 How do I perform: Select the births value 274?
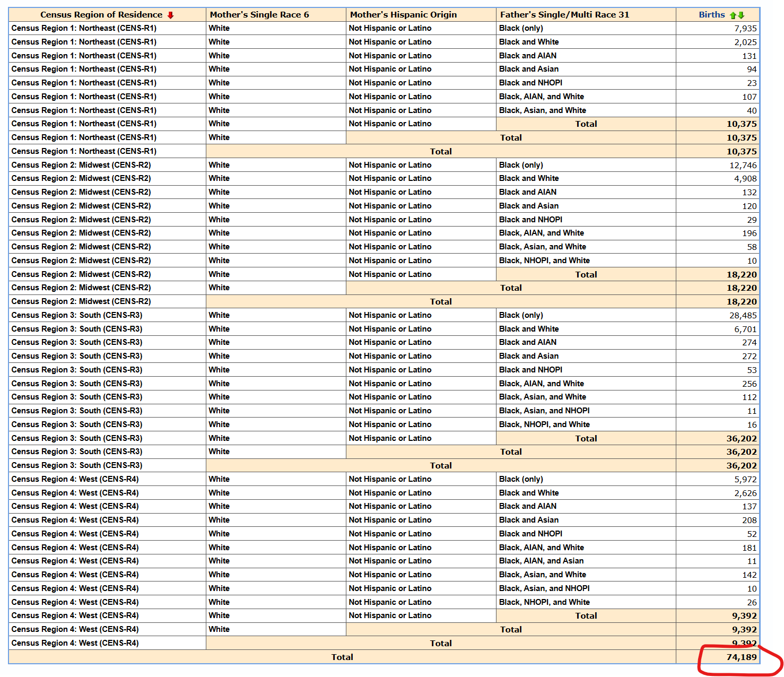click(x=750, y=343)
